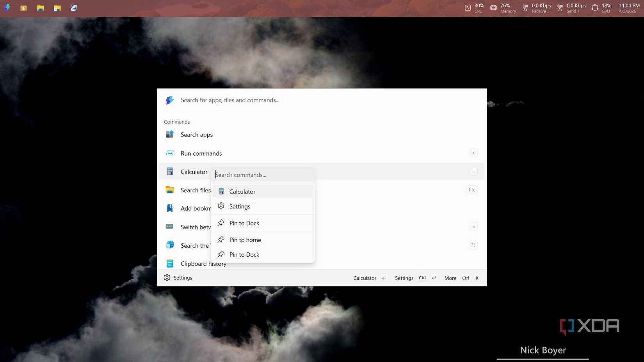Click the GPU chip icon in the dock

click(x=595, y=8)
